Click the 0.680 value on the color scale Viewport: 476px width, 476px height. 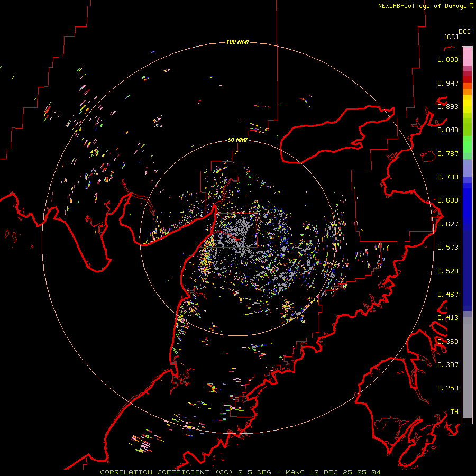(448, 200)
